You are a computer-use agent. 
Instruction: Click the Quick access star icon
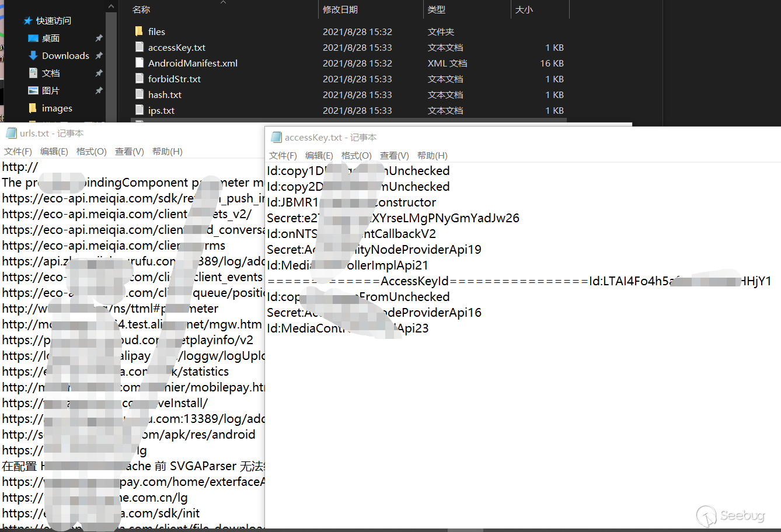(x=27, y=21)
